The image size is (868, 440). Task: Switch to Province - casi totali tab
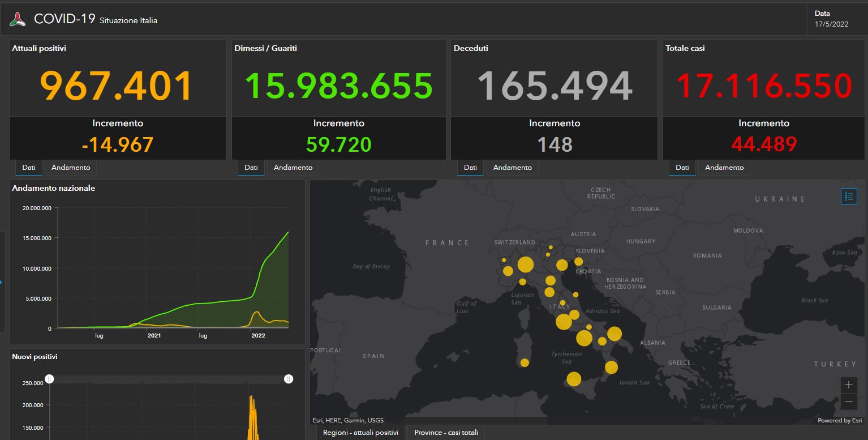446,433
